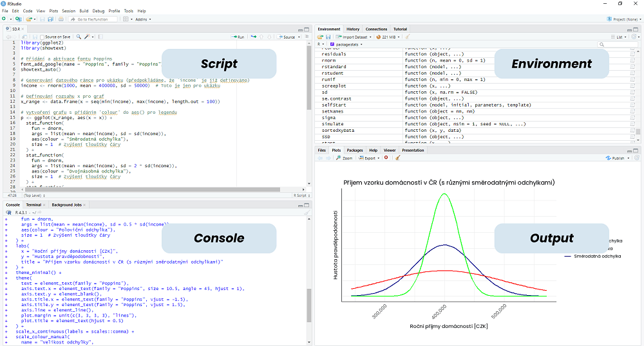The image size is (644, 346).
Task: Click the Zoom button in Plots pane
Action: 344,158
